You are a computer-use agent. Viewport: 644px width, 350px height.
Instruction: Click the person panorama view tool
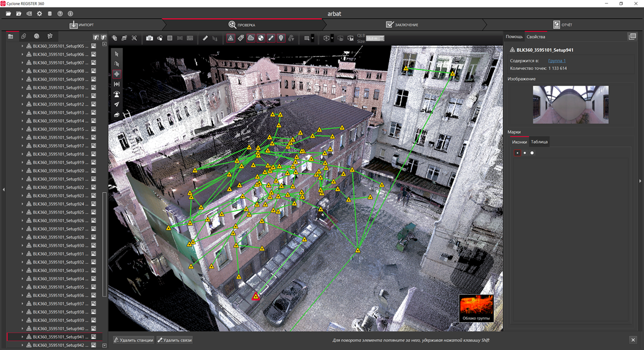pos(116,94)
